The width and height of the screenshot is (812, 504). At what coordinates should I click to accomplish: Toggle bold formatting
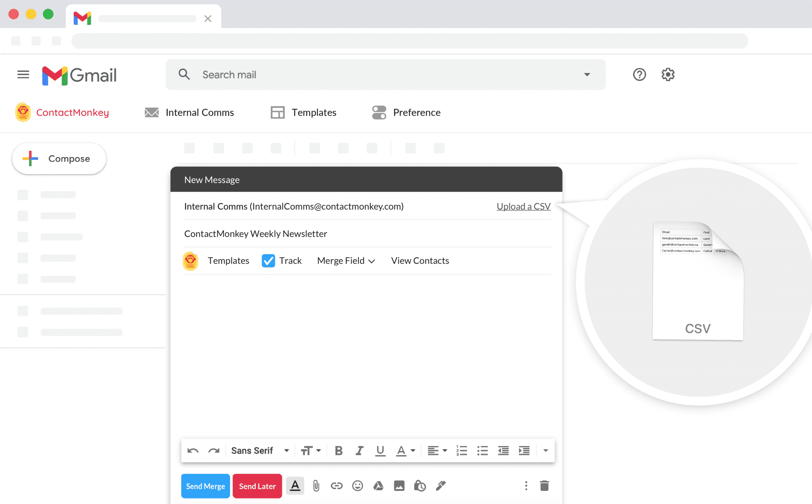[x=338, y=450]
